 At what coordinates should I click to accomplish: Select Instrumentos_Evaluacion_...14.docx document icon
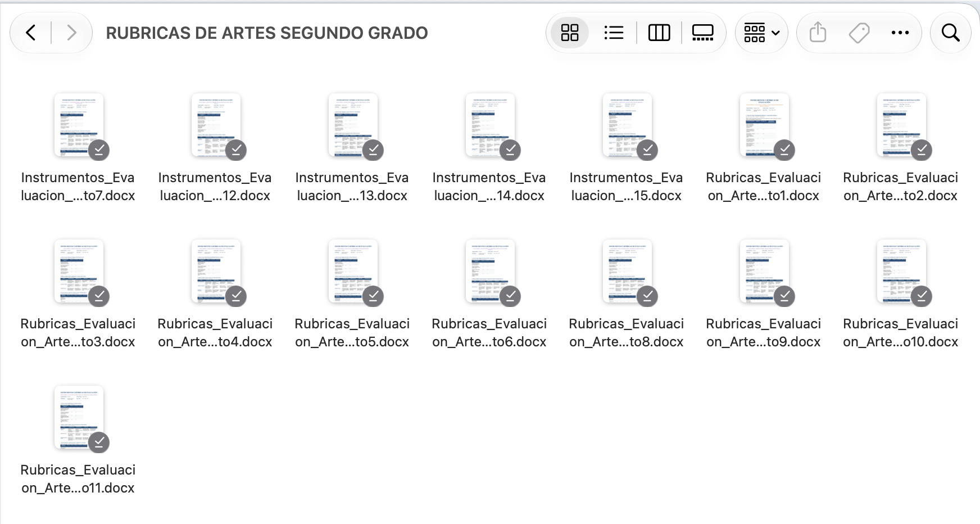(490, 125)
